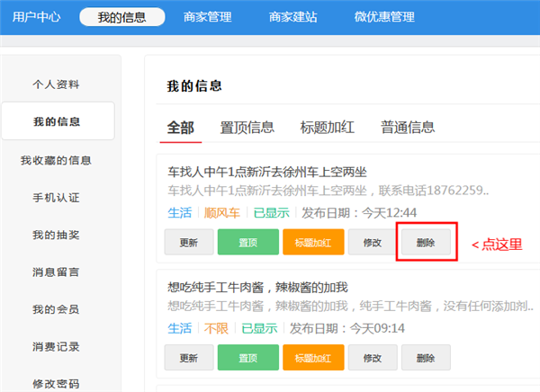Show the 普通信息 filter tab
Image resolution: width=540 pixels, height=392 pixels.
click(x=407, y=127)
